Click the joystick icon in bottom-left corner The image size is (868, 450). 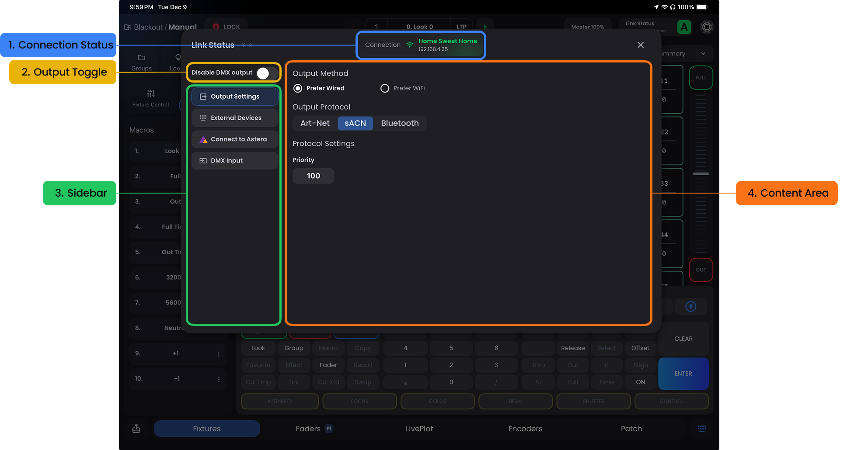coord(136,429)
